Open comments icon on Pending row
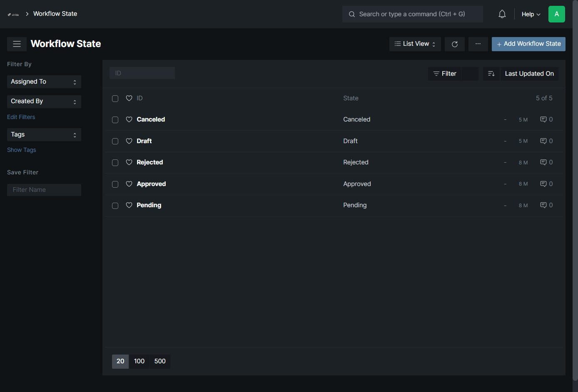Viewport: 578px width, 392px height. (x=543, y=205)
